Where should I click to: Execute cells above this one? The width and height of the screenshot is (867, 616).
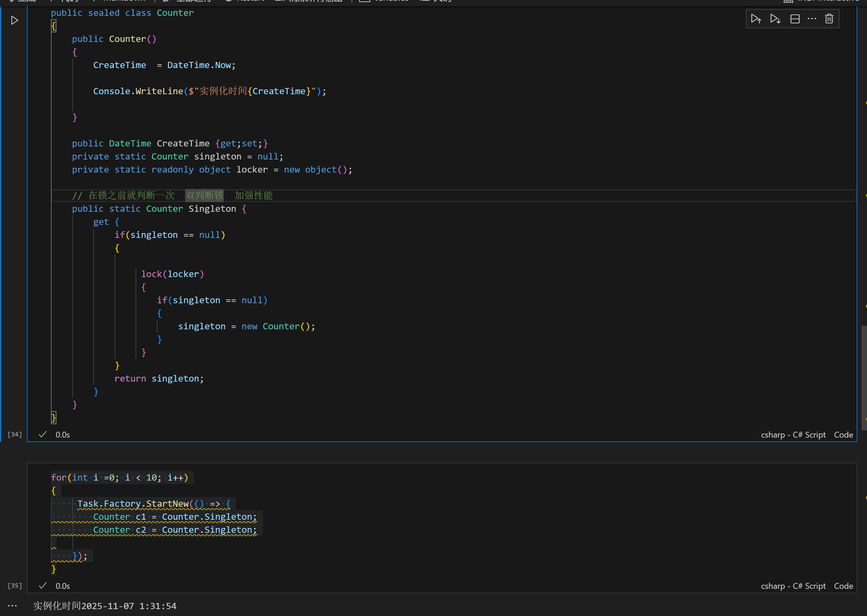pos(756,19)
